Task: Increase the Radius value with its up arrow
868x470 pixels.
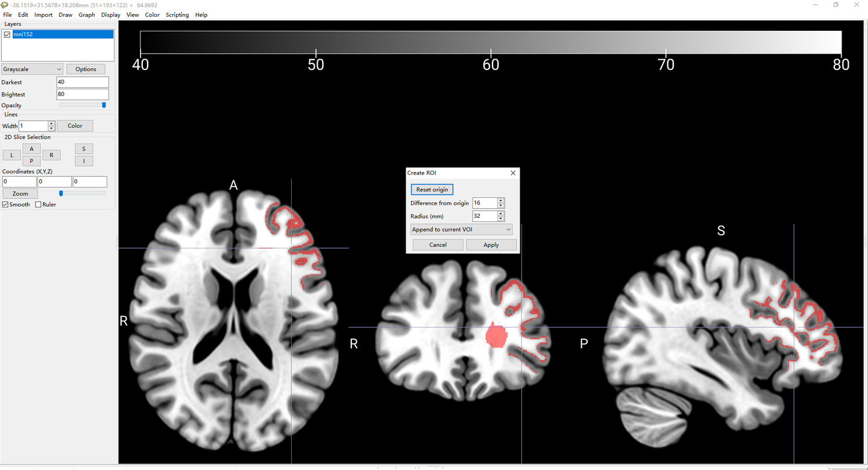Action: click(x=500, y=213)
